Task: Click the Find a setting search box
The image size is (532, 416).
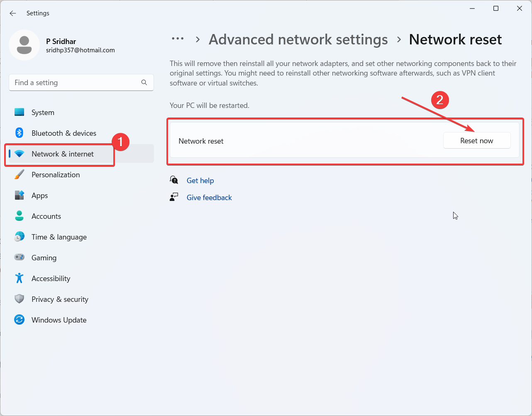Action: (x=75, y=83)
